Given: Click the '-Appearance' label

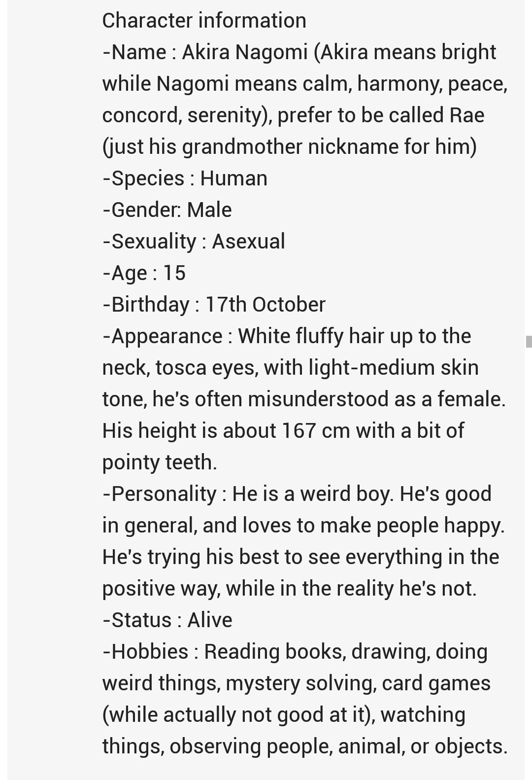Looking at the screenshot, I should pos(162,336).
